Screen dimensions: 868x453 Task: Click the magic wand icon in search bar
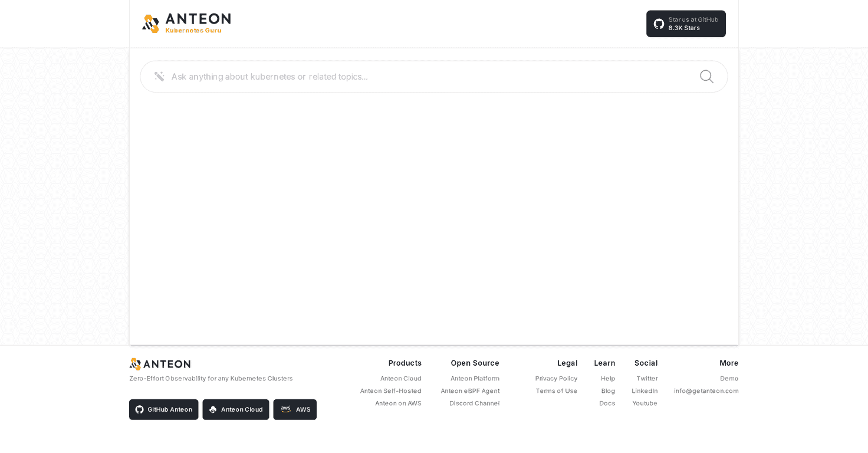pos(159,76)
